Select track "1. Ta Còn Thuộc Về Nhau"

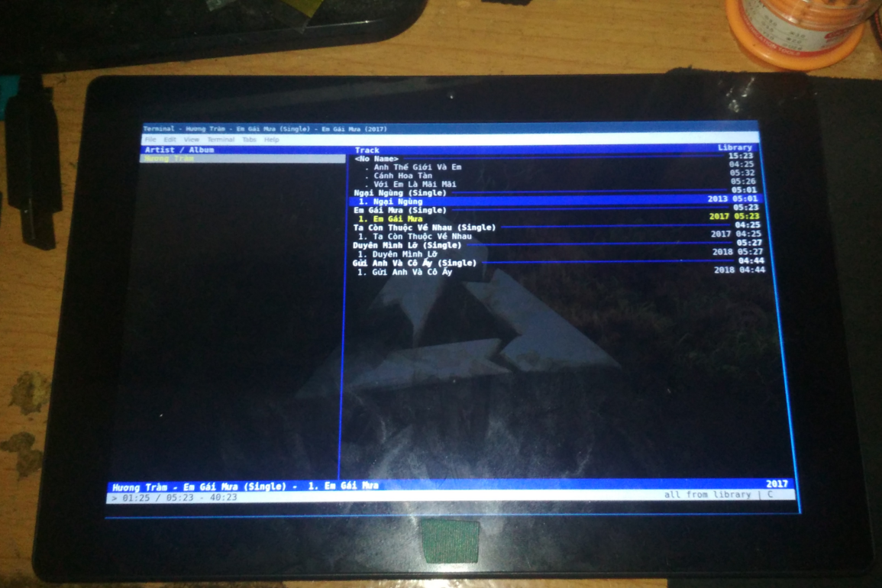(415, 236)
